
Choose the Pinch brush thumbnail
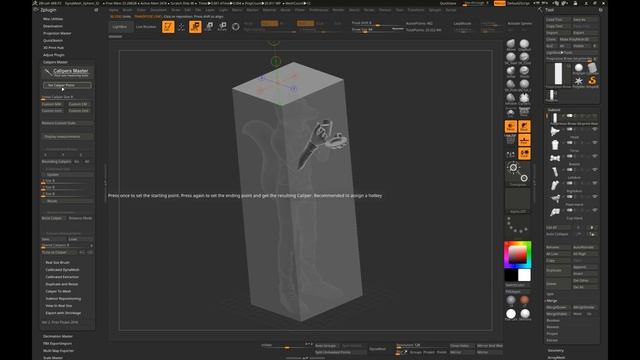pos(524,71)
